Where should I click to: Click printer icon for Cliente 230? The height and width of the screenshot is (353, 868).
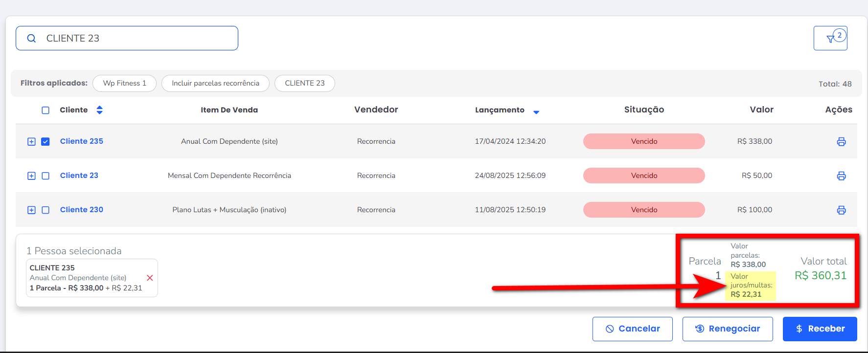point(841,210)
